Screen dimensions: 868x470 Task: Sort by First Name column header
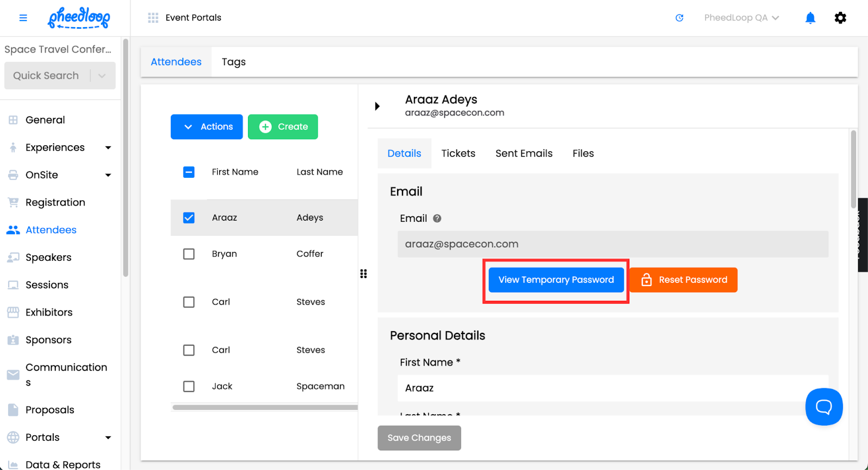coord(235,172)
